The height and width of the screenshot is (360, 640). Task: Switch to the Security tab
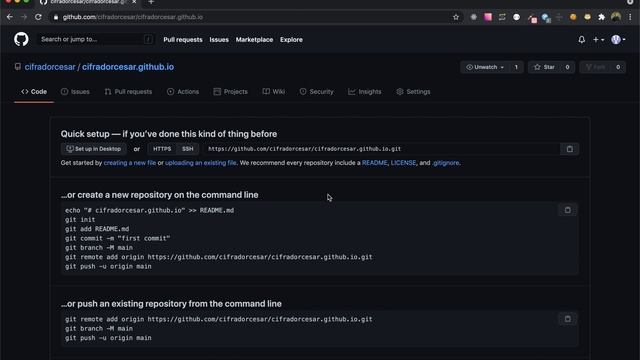tap(316, 92)
